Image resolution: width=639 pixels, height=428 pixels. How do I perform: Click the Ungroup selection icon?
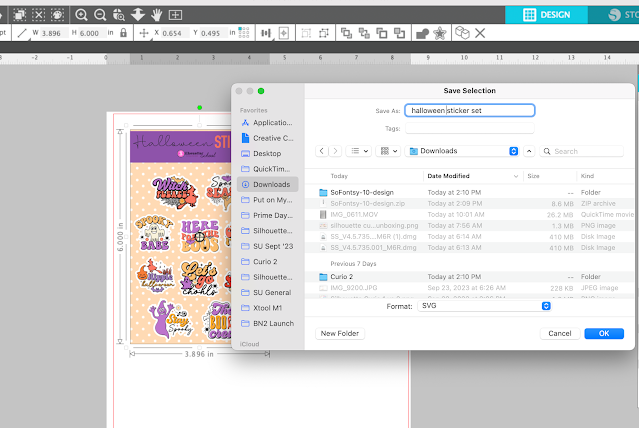point(324,33)
